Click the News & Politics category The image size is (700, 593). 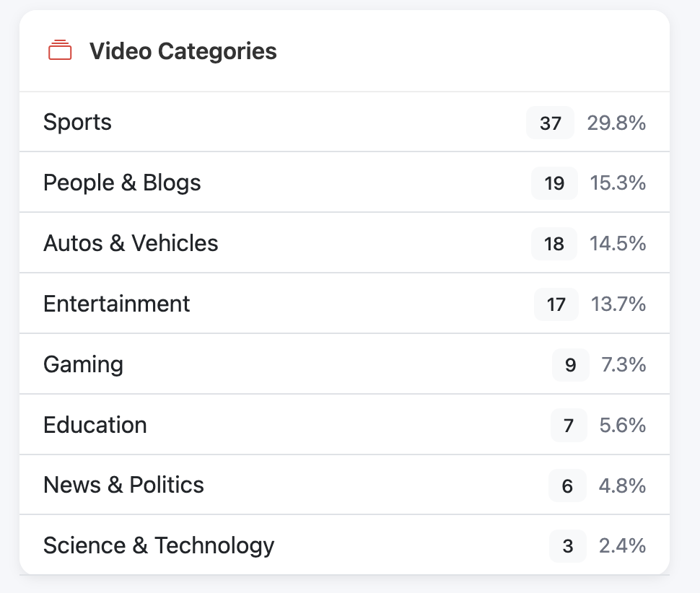(x=123, y=486)
